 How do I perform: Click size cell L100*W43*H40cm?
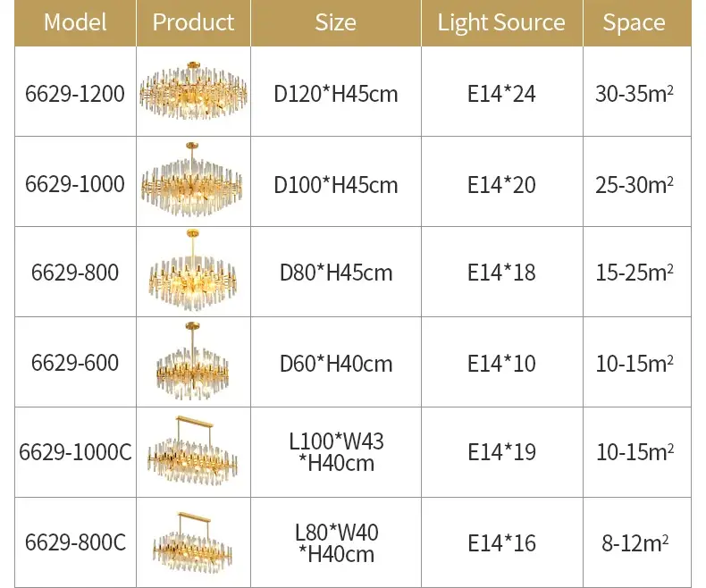click(336, 452)
